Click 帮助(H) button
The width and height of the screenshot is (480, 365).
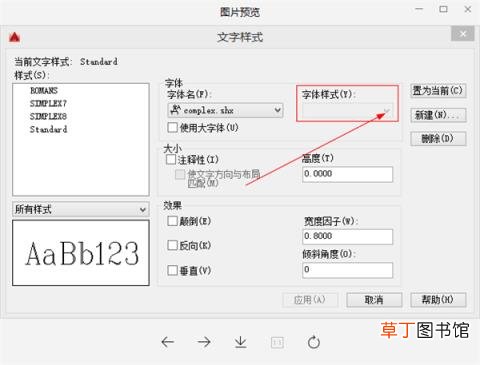click(438, 300)
